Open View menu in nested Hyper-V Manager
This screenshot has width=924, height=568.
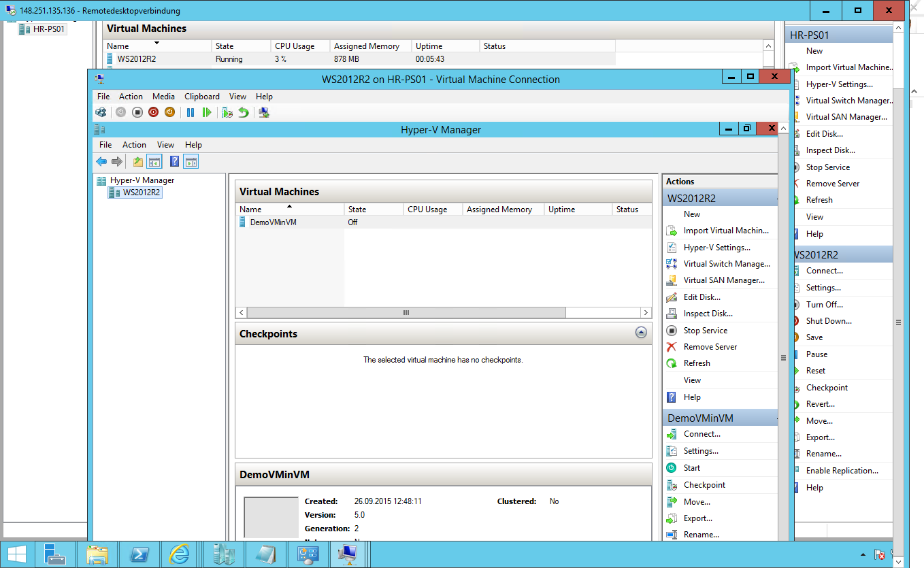point(165,145)
